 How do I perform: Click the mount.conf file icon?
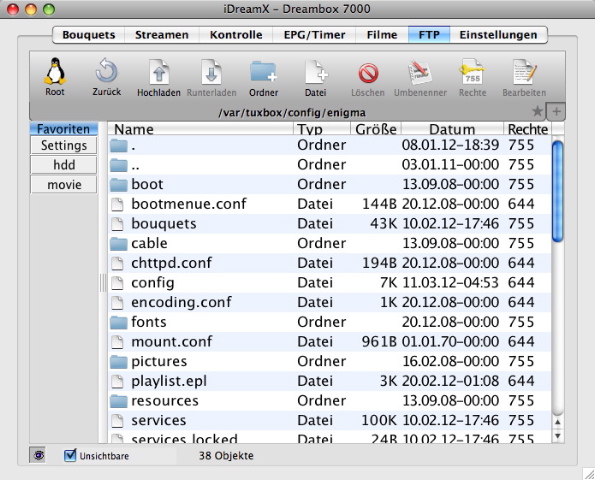click(x=118, y=342)
